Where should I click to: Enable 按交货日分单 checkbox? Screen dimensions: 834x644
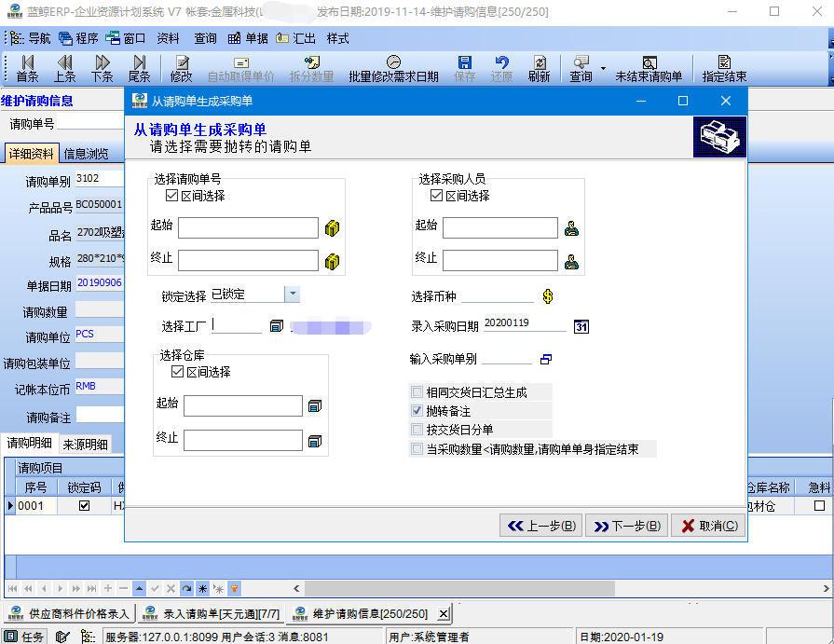click(417, 430)
